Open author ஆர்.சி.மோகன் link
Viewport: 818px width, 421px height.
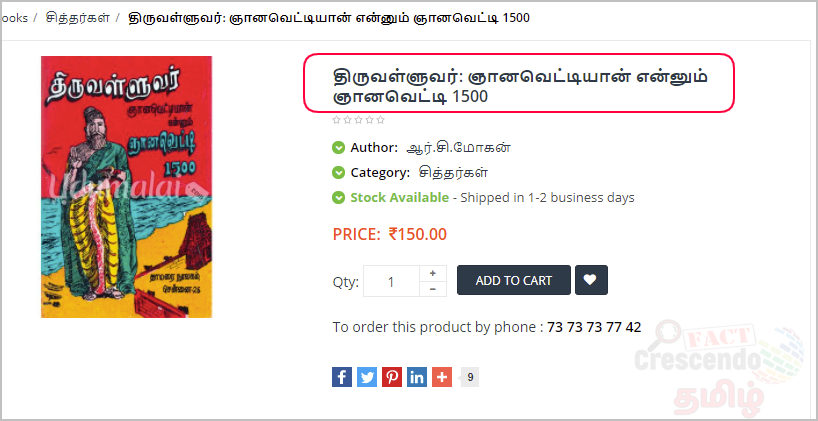coord(459,148)
